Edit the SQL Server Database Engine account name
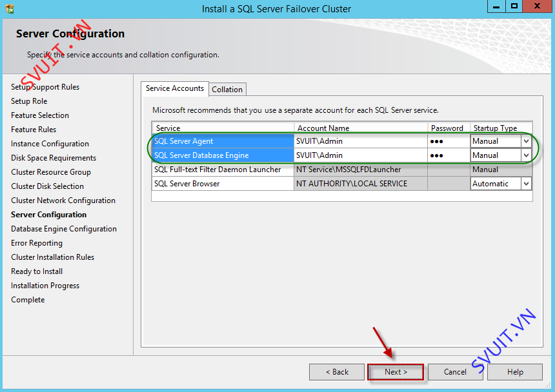Screen dimensions: 555x392 (360, 155)
